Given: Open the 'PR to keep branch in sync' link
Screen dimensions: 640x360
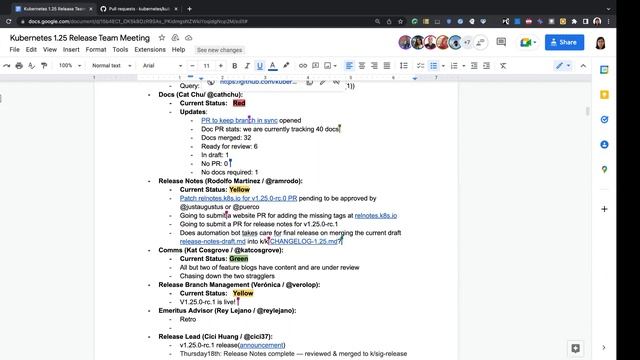Looking at the screenshot, I should [239, 120].
